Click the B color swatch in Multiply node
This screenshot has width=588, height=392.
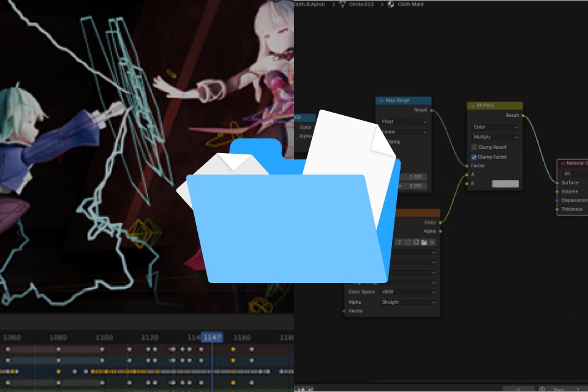pos(505,183)
